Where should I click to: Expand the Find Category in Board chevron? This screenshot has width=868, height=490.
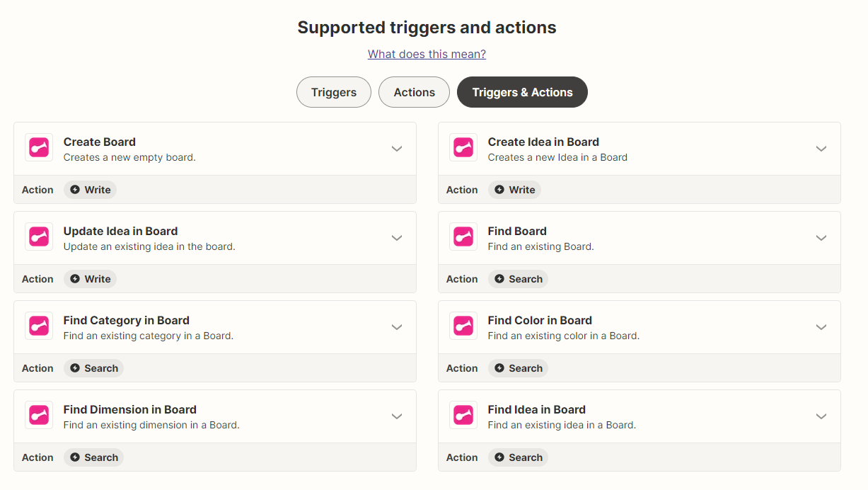[397, 327]
